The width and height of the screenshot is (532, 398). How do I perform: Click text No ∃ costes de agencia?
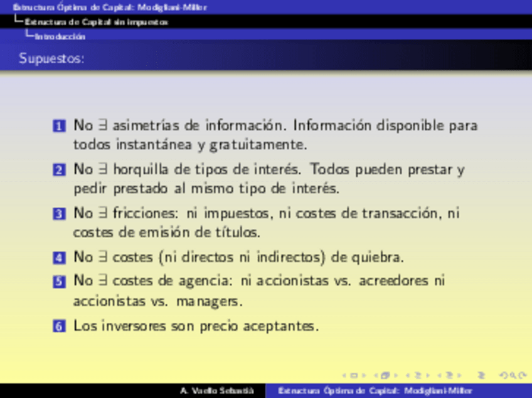click(153, 281)
